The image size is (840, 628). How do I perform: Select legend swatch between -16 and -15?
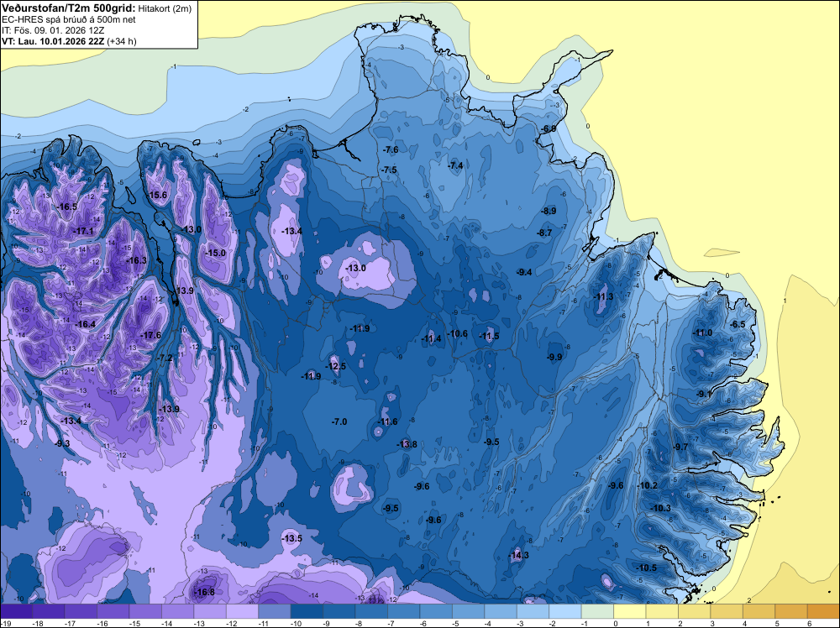(x=113, y=611)
